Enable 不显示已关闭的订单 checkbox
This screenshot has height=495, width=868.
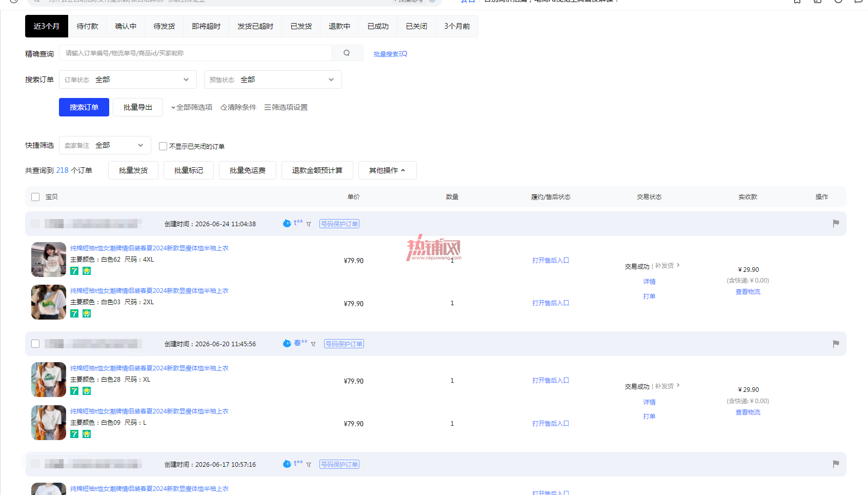(x=163, y=146)
